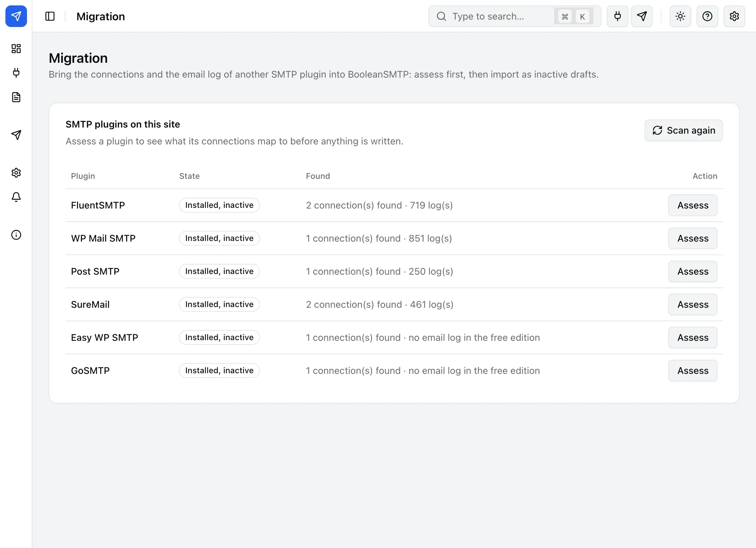Click the SureMail plugin name
Viewport: 756px width, 548px height.
(x=90, y=304)
